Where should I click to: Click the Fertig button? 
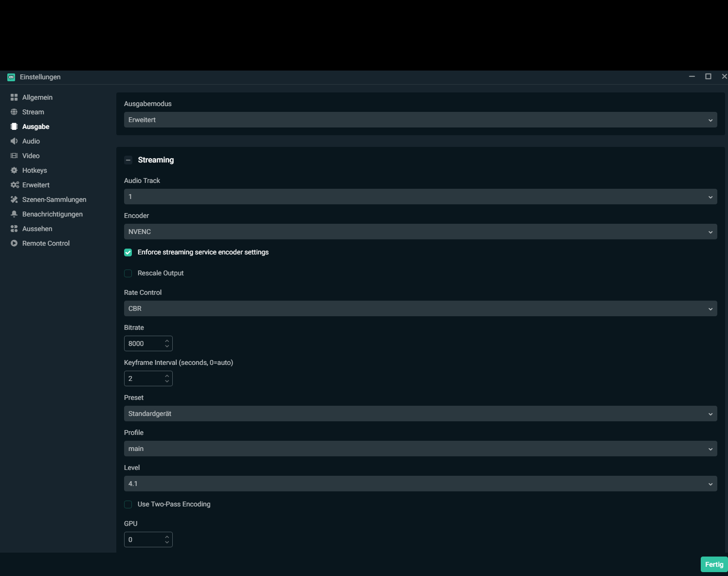coord(714,564)
